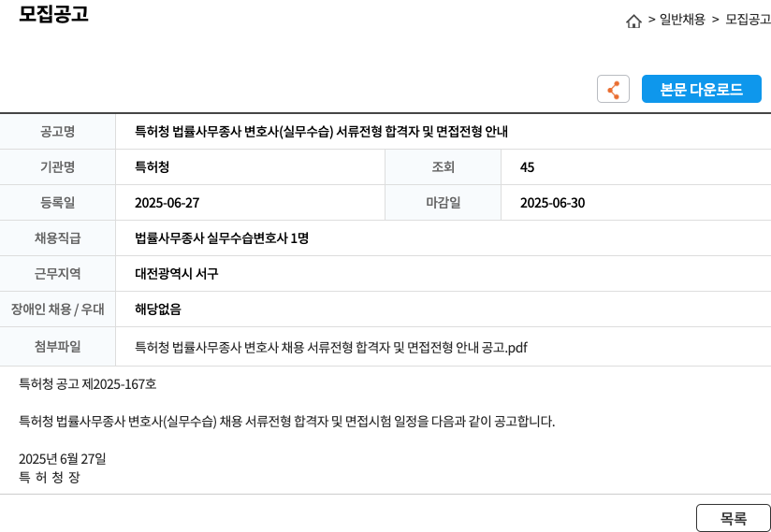771x532 pixels.
Task: Click the 첨부파일 label cell
Action: tap(57, 347)
